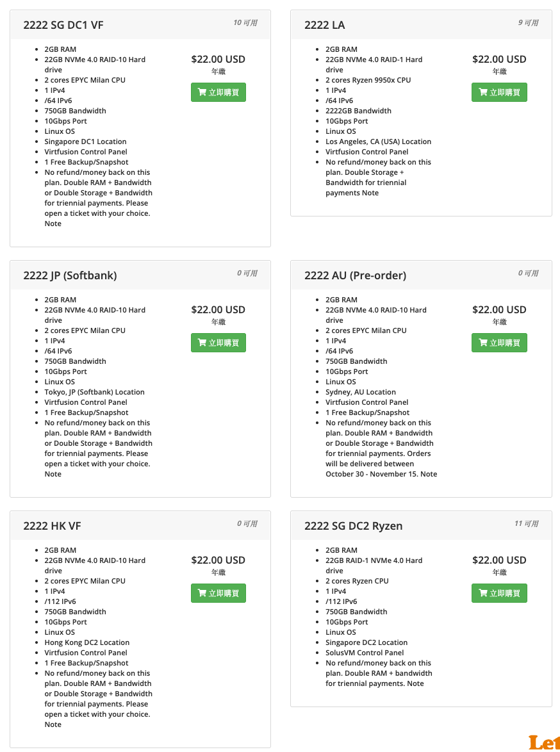Click the '11 可用' availability badge
560x752 pixels.
click(526, 524)
